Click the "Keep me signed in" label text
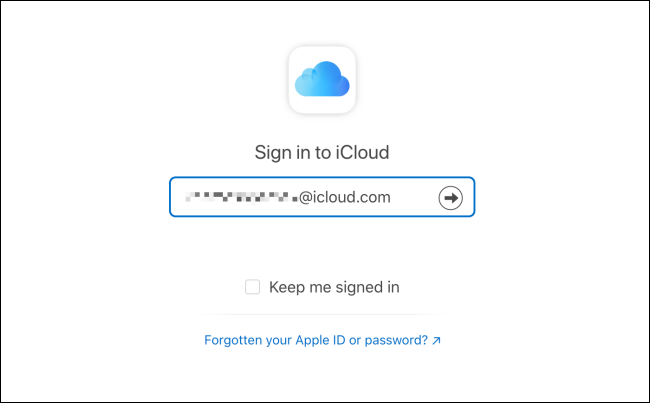This screenshot has width=650, height=403. click(x=334, y=288)
